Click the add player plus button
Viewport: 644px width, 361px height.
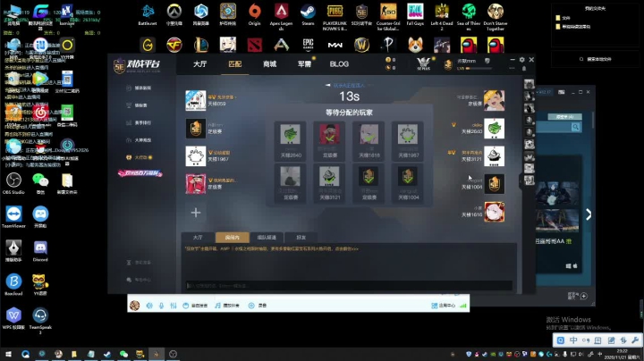[x=196, y=213]
